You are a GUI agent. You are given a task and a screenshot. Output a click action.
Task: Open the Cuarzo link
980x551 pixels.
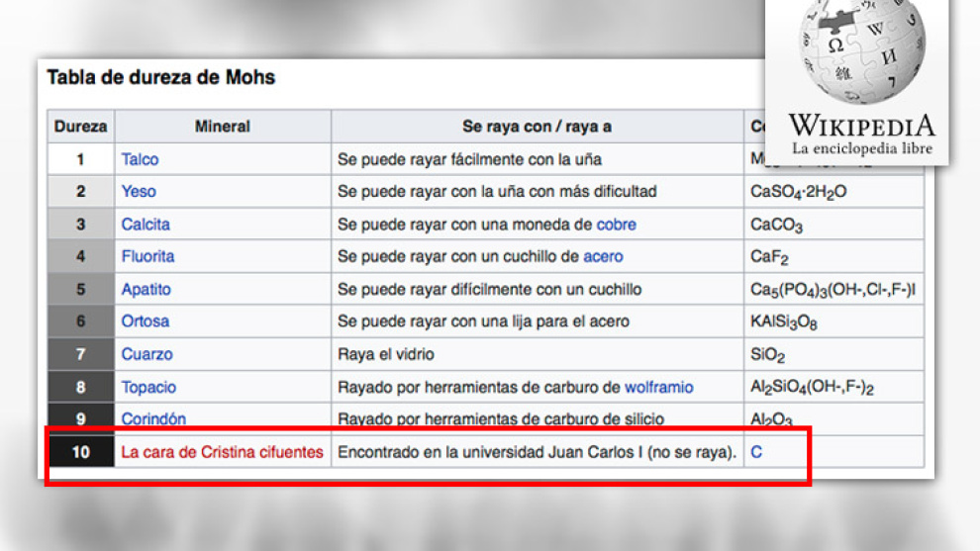(147, 354)
